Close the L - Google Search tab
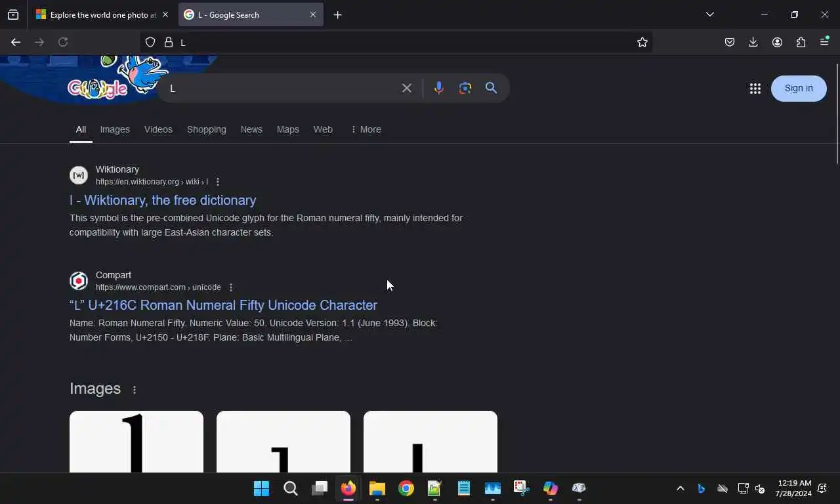 pyautogui.click(x=313, y=14)
